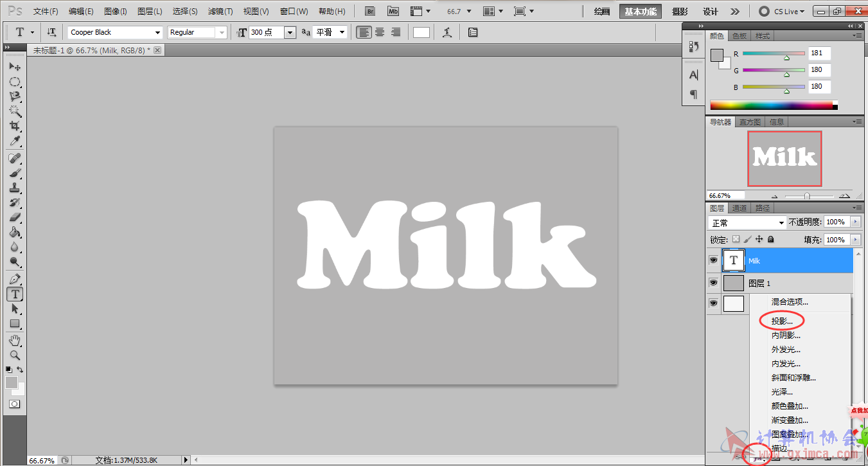This screenshot has height=466, width=868.
Task: Center the text
Action: pos(380,32)
